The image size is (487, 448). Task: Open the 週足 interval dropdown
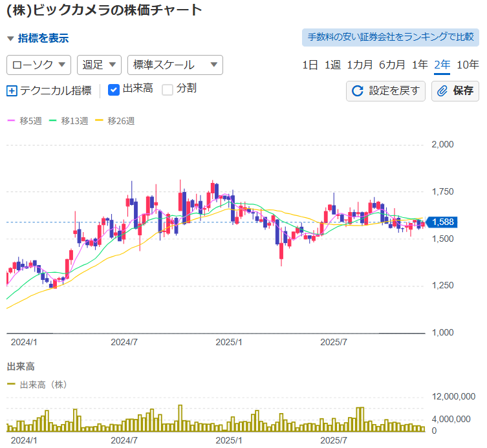click(x=99, y=65)
